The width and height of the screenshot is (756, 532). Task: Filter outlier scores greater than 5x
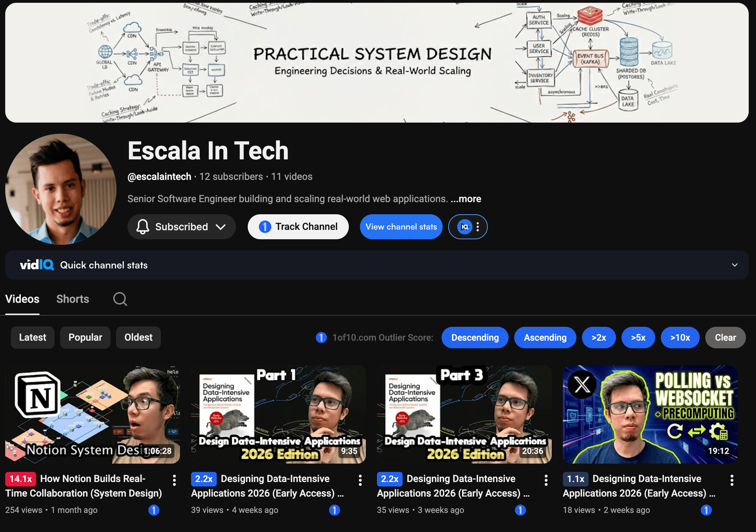coord(638,338)
